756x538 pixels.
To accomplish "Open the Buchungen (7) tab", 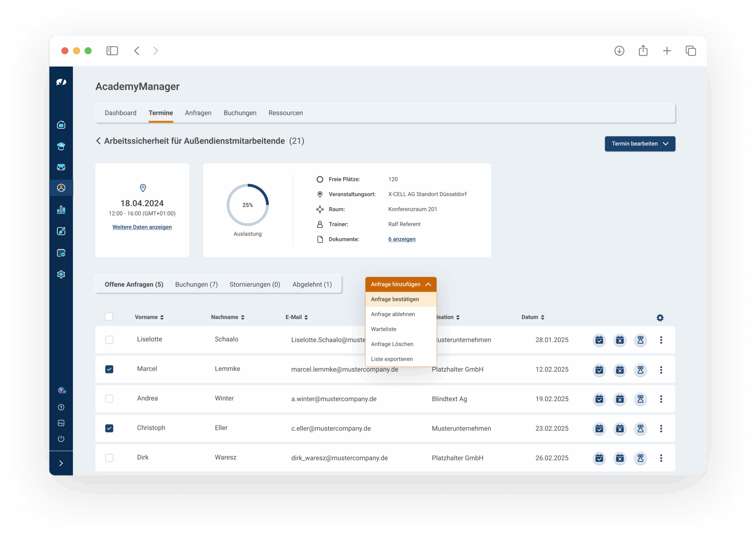I will (x=196, y=285).
